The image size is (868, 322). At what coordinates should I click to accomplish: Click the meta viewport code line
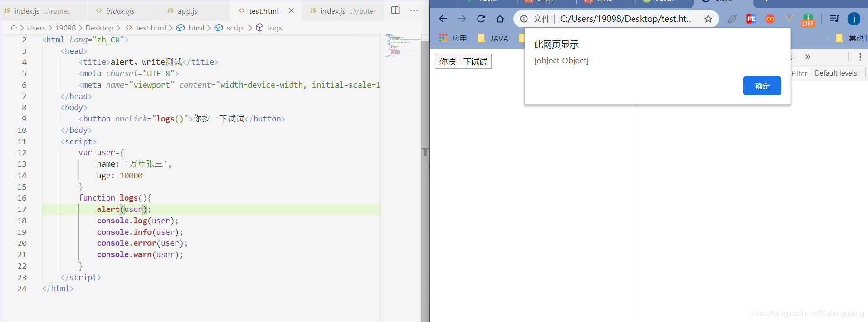(229, 85)
